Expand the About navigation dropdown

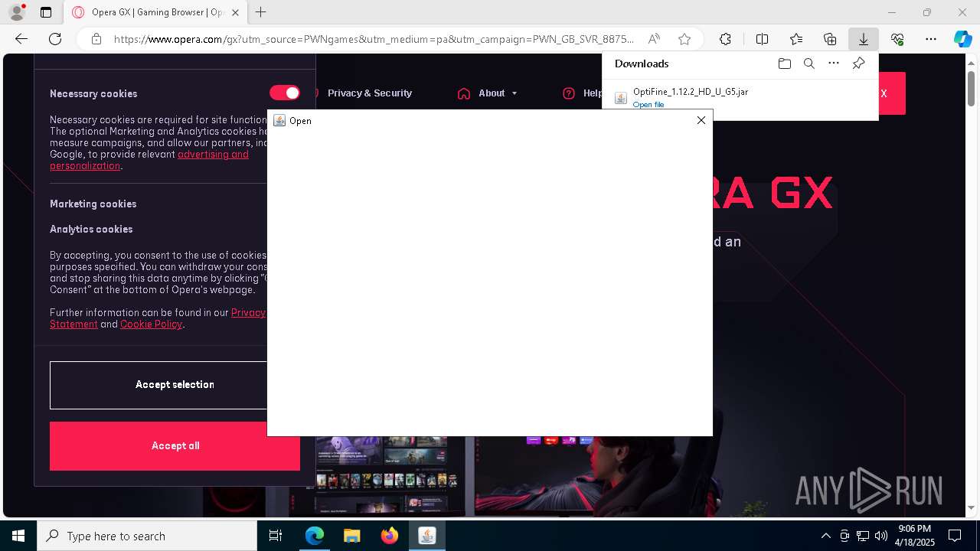coord(498,93)
